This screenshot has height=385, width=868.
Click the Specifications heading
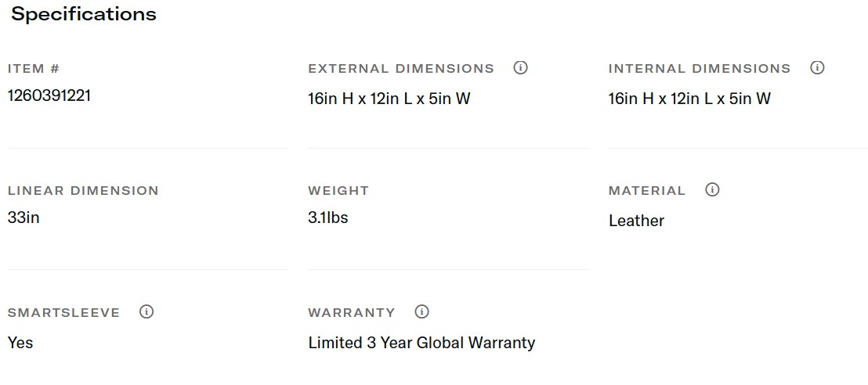click(84, 14)
